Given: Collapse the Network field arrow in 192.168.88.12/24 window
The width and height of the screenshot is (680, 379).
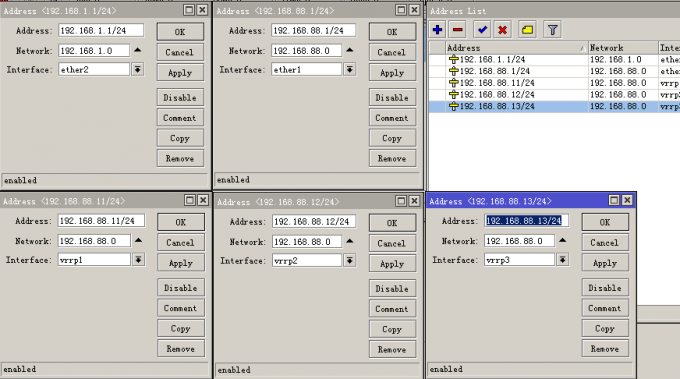Looking at the screenshot, I should click(350, 241).
